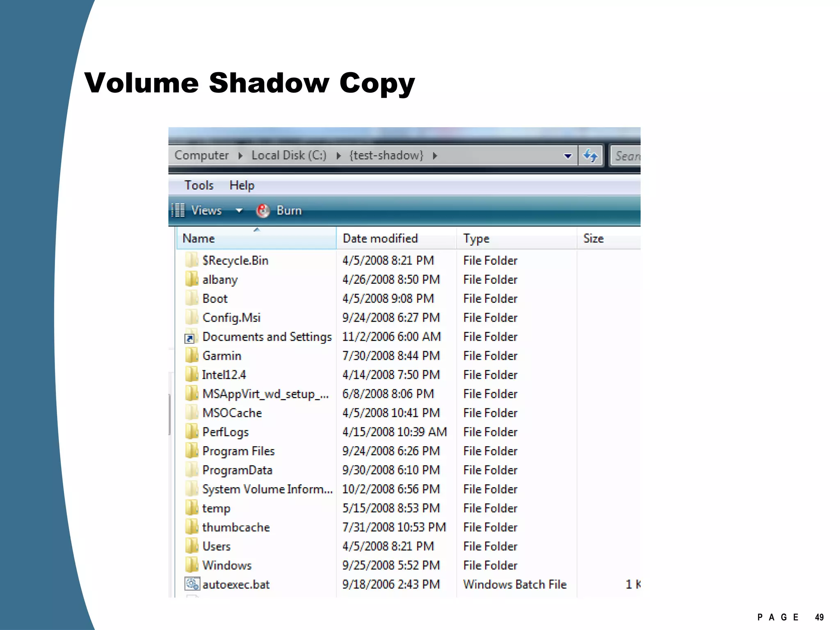Select the 'Program Files' folder name
The width and height of the screenshot is (840, 630).
click(x=238, y=451)
